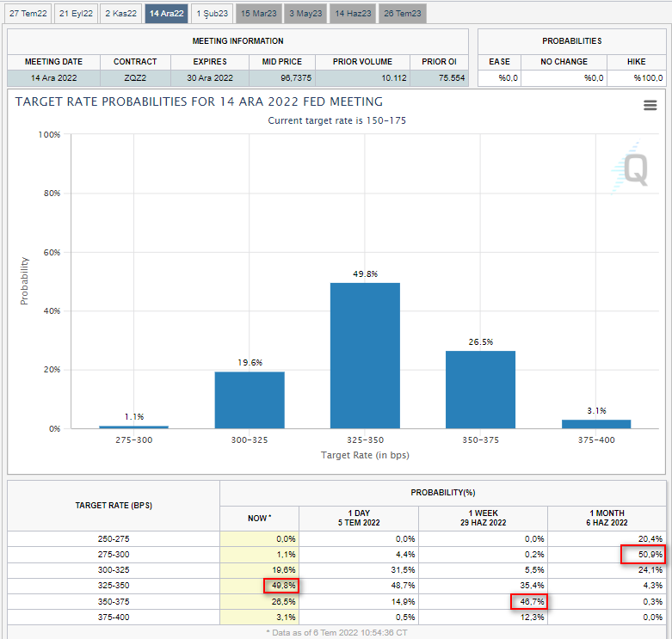
Task: Click the PROBABILITIES section header
Action: pyautogui.click(x=571, y=41)
